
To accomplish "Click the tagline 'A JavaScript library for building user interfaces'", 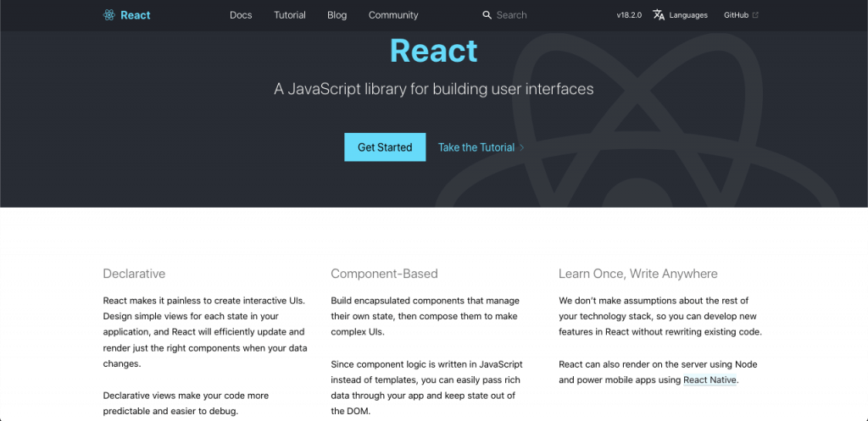I will [434, 89].
